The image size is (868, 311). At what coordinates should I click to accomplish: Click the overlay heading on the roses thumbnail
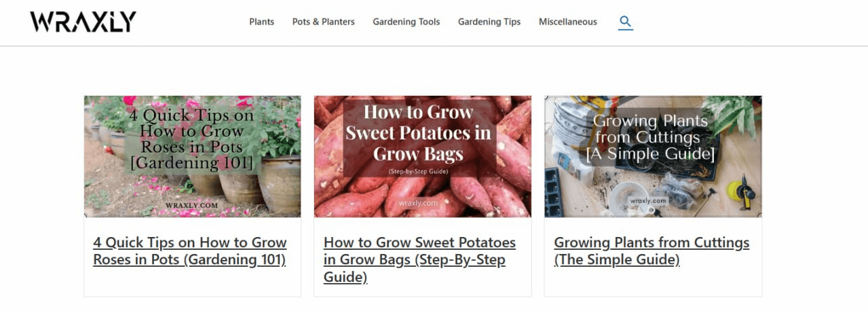pyautogui.click(x=191, y=139)
